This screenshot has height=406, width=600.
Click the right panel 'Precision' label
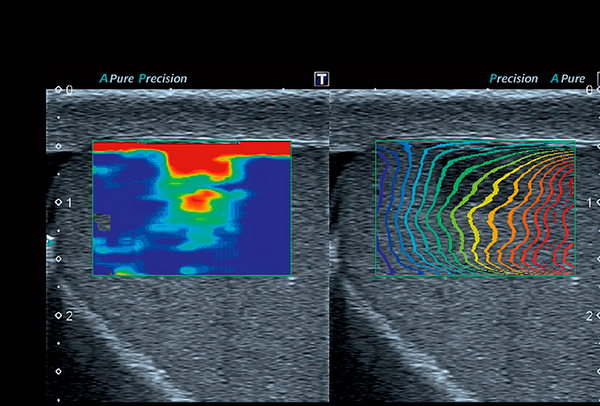514,79
